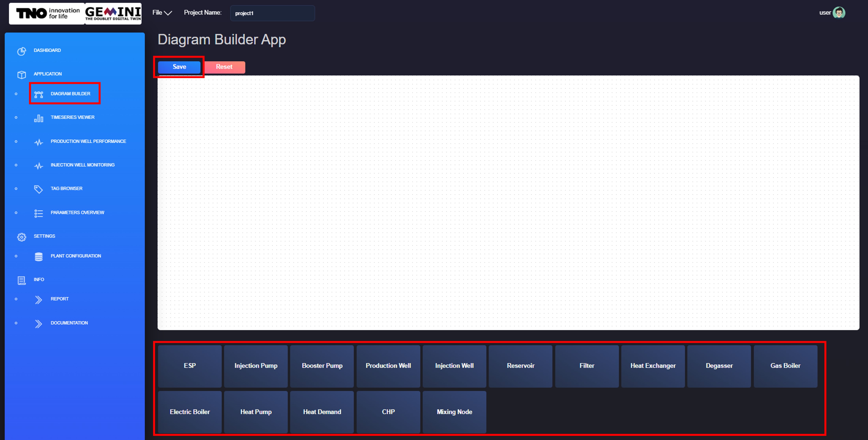
Task: Add a Mixing Node component
Action: coord(454,412)
